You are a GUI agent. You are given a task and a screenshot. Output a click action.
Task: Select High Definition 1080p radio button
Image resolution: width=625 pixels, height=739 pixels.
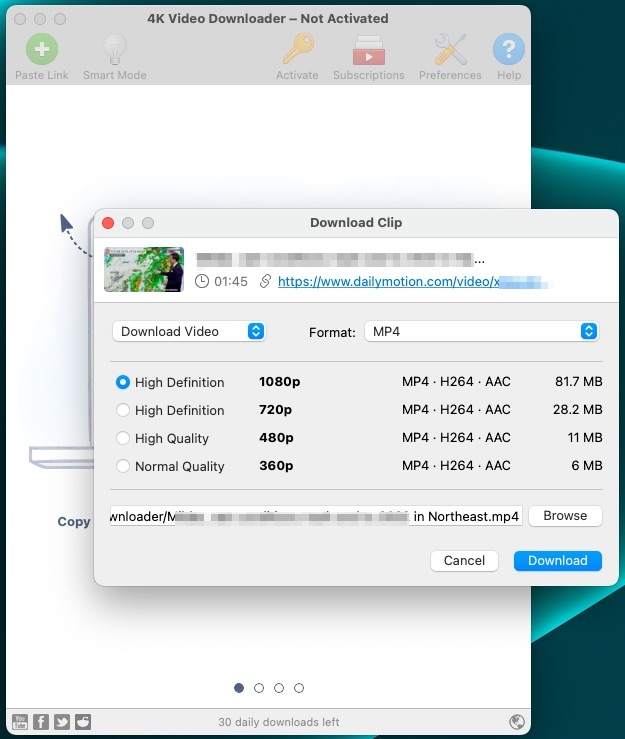pyautogui.click(x=123, y=382)
